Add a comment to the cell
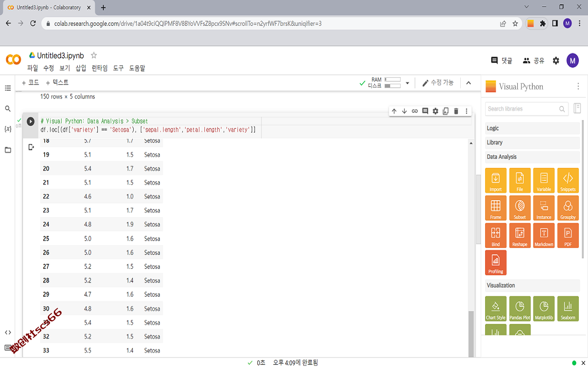The width and height of the screenshot is (588, 368). tap(425, 111)
